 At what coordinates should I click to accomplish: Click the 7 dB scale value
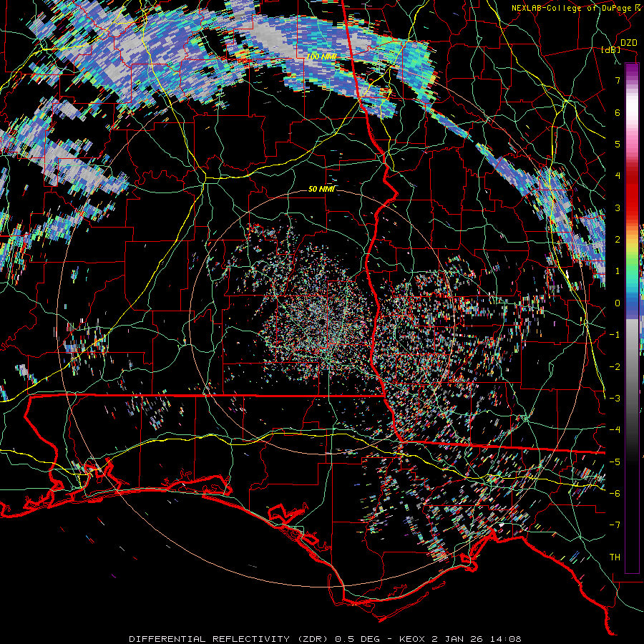point(618,80)
